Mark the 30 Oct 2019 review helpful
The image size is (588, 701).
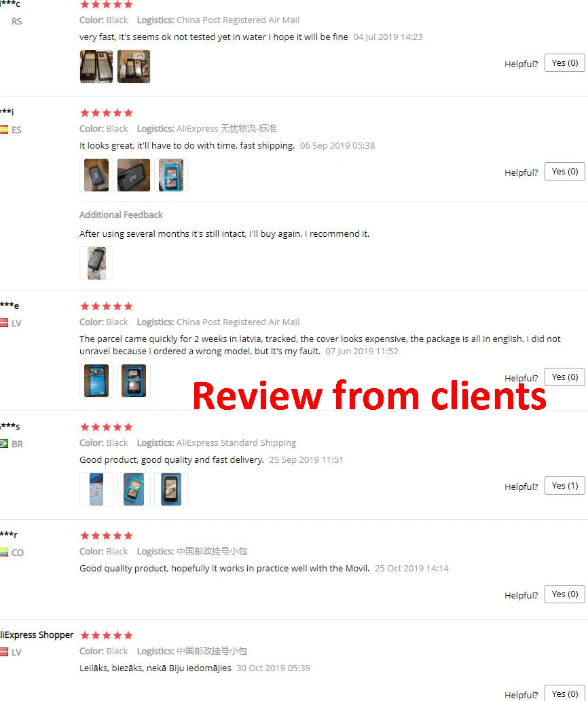coord(564,694)
